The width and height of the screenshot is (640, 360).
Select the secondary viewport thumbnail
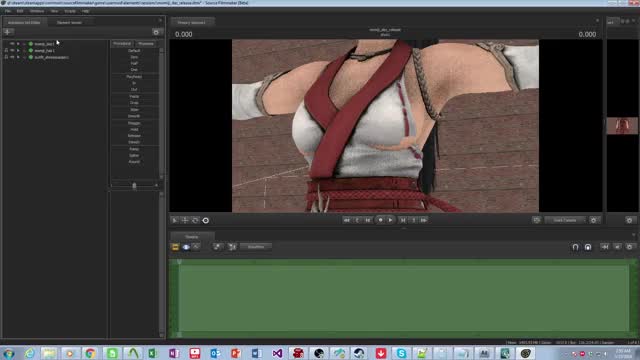622,126
